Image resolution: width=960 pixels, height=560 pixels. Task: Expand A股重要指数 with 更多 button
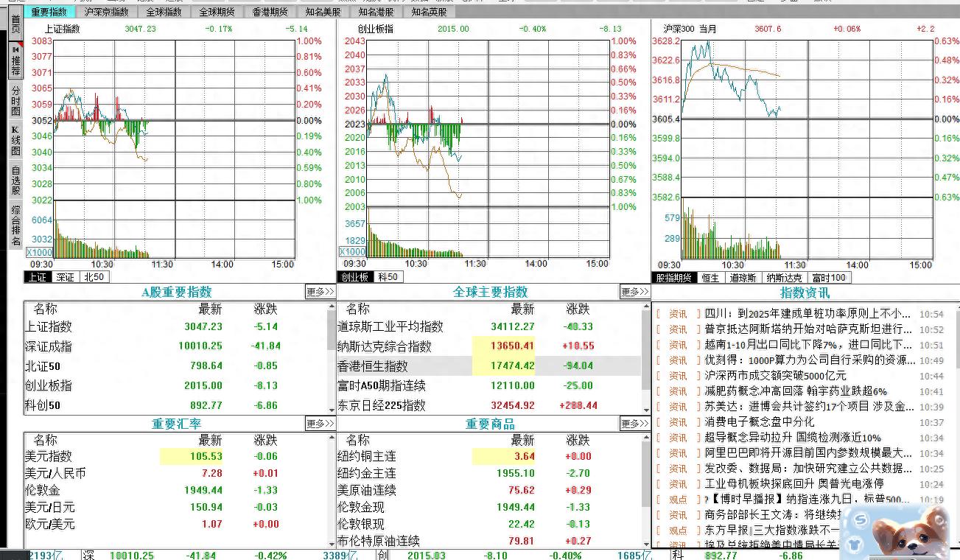[320, 292]
